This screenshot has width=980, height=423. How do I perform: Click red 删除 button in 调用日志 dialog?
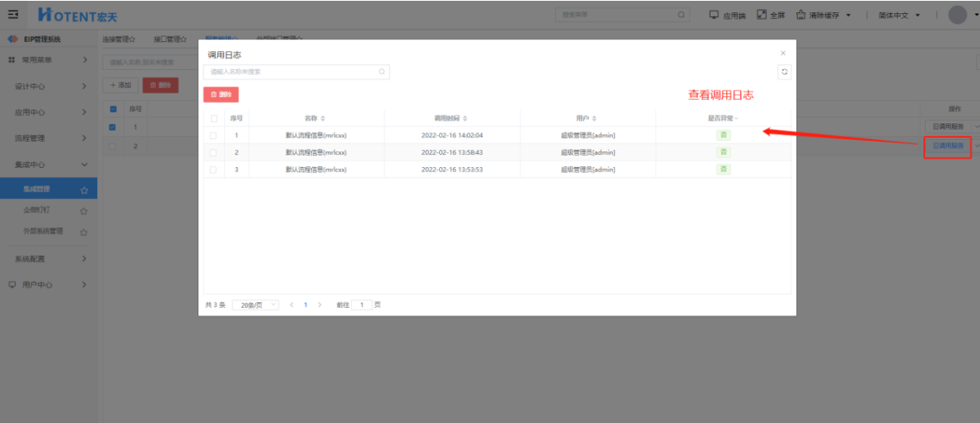tap(222, 95)
